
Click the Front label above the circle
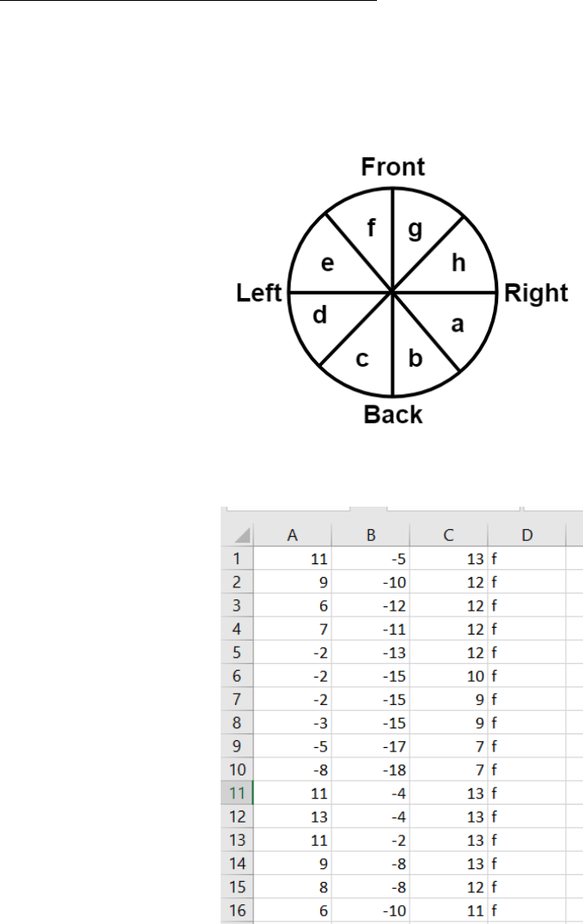coord(393,167)
